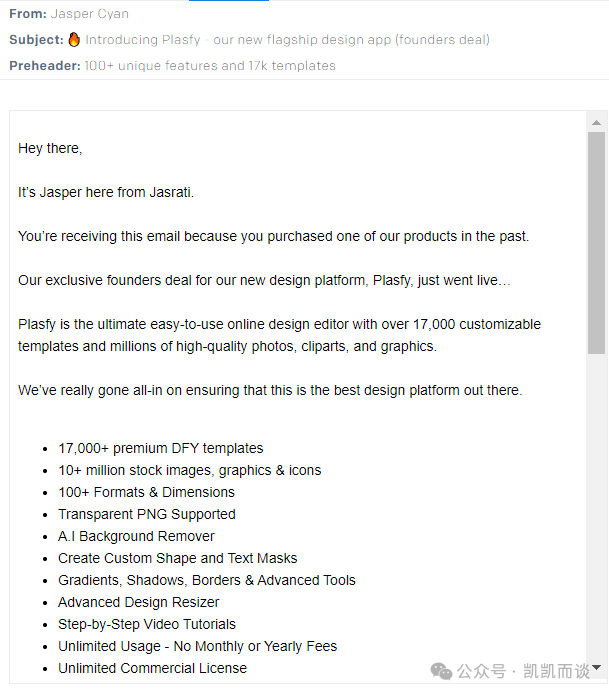This screenshot has height=695, width=609.
Task: Click the scrollbar down arrow
Action: click(596, 667)
